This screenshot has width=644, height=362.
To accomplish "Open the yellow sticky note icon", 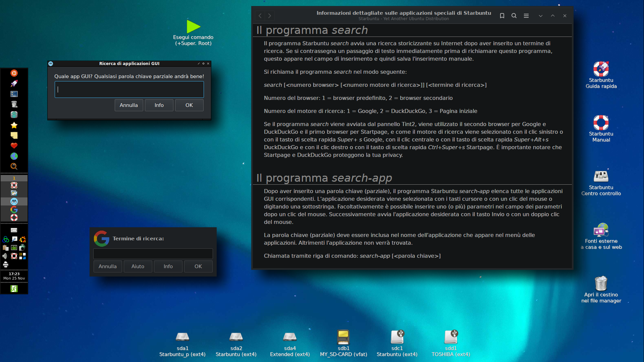I will [14, 135].
